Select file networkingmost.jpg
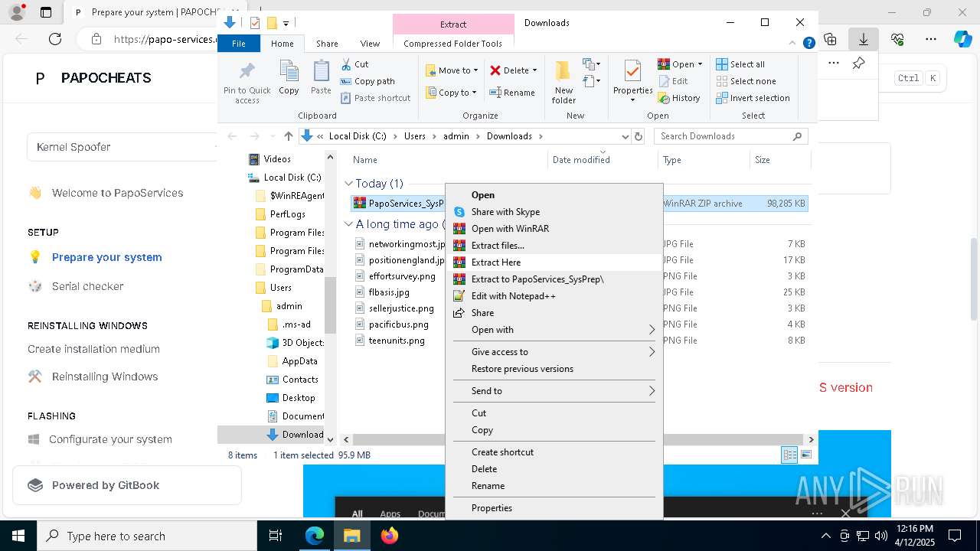The height and width of the screenshot is (551, 980). (407, 244)
